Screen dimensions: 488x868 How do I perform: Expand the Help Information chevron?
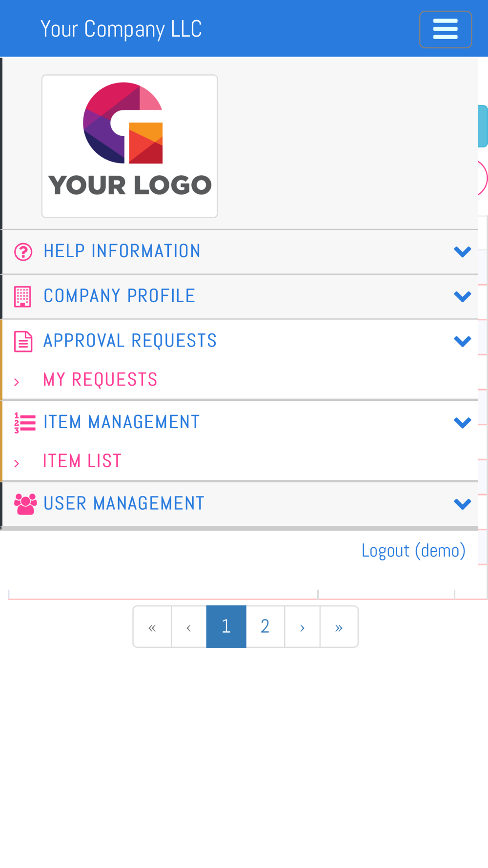pos(462,252)
